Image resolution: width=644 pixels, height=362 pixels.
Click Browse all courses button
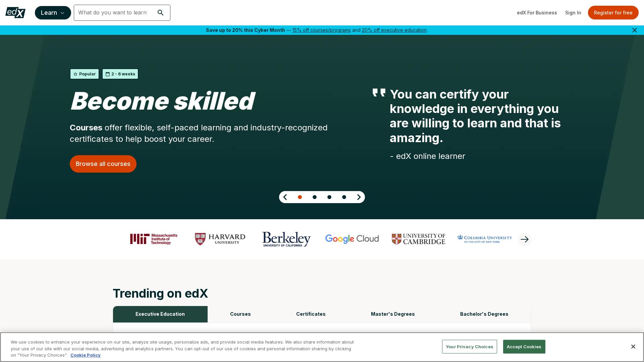(103, 164)
